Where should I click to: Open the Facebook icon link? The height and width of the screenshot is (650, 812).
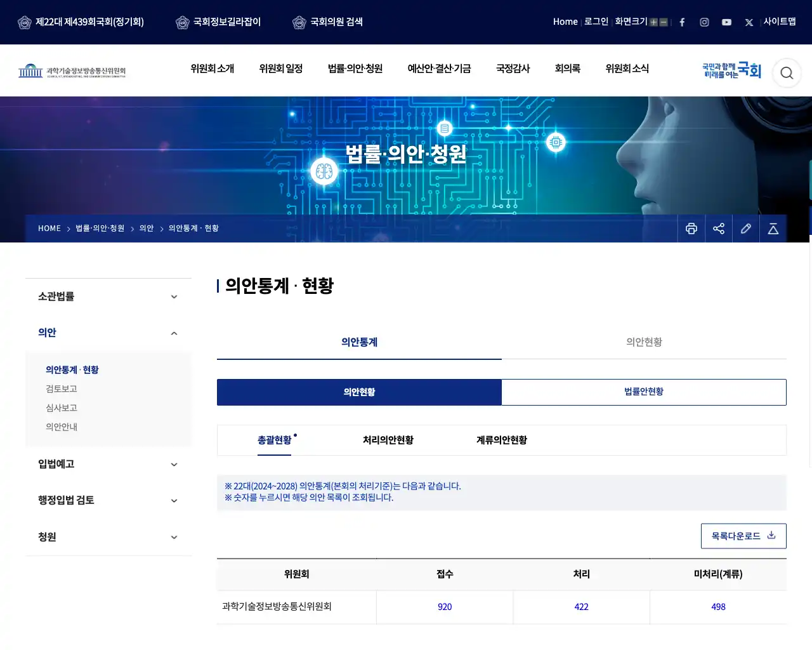(682, 22)
